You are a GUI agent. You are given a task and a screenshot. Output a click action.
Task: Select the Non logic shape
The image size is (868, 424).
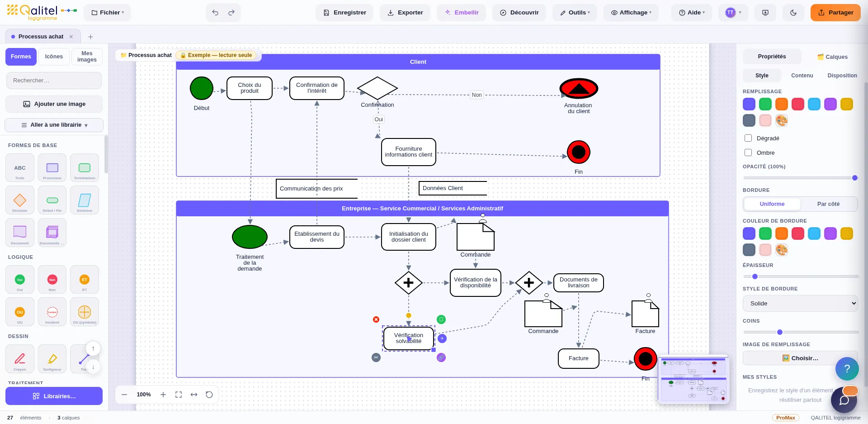click(x=52, y=280)
